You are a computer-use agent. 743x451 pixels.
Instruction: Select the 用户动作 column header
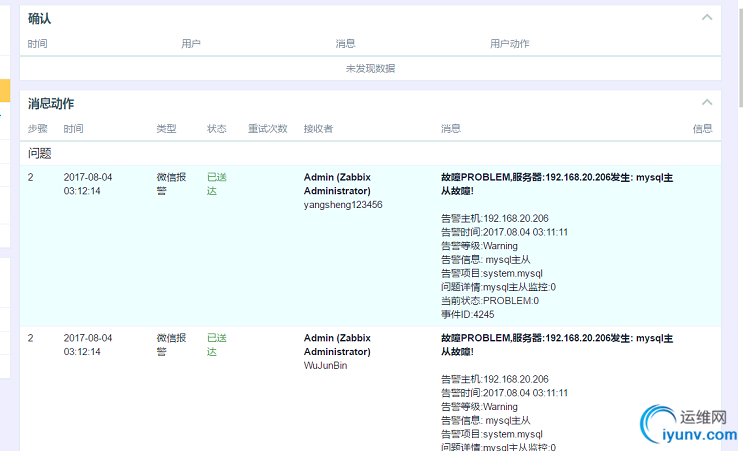(x=509, y=44)
